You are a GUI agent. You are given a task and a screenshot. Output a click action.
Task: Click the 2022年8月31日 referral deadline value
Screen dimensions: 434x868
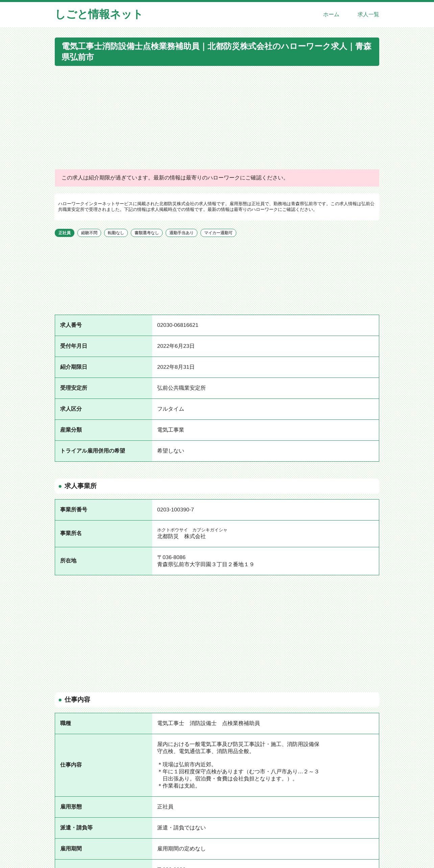click(176, 367)
